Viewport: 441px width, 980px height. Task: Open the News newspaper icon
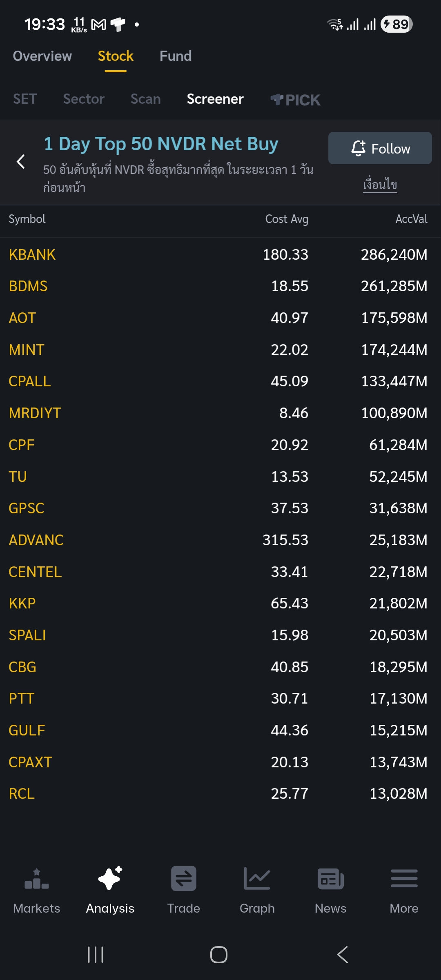coord(331,879)
